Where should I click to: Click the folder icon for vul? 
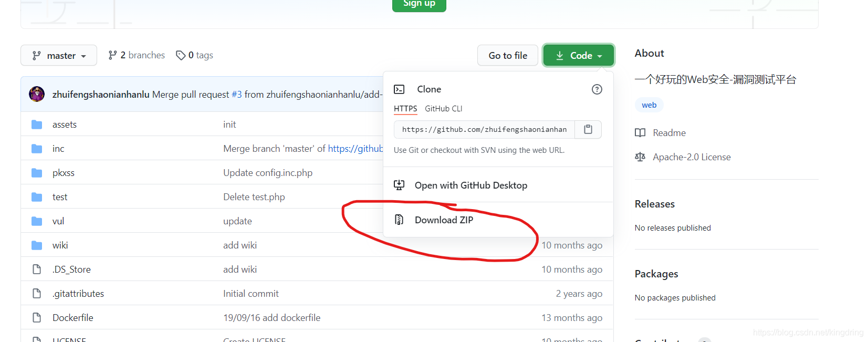37,221
